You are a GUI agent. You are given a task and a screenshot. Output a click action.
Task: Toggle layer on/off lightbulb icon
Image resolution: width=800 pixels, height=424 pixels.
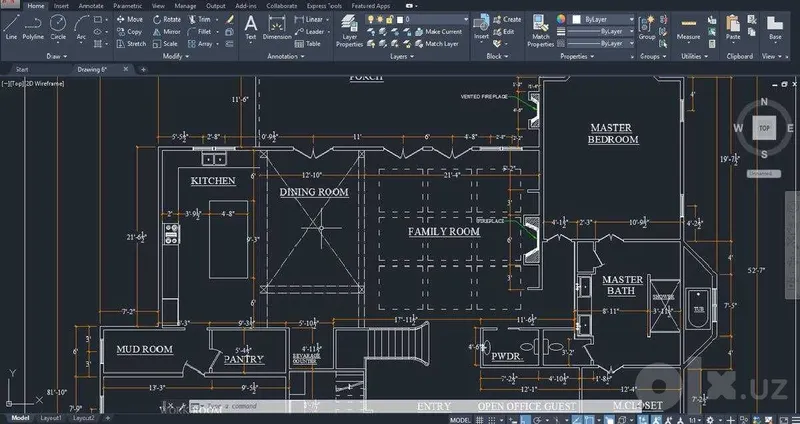click(x=371, y=19)
